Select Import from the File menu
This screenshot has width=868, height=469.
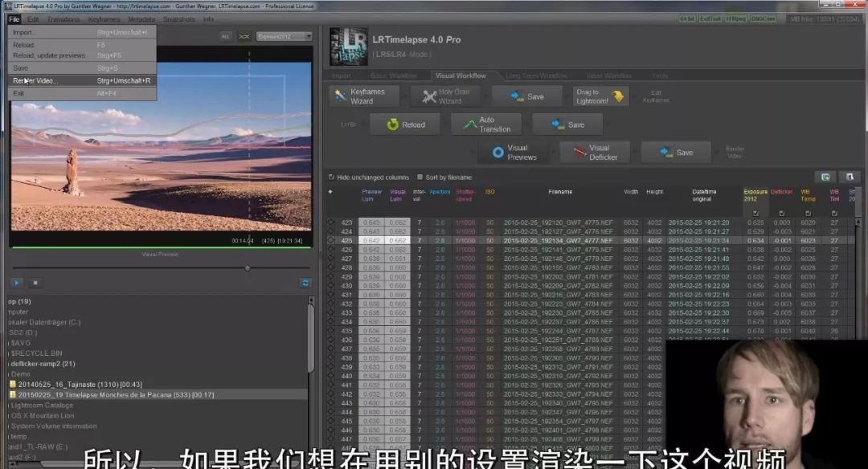pos(82,32)
